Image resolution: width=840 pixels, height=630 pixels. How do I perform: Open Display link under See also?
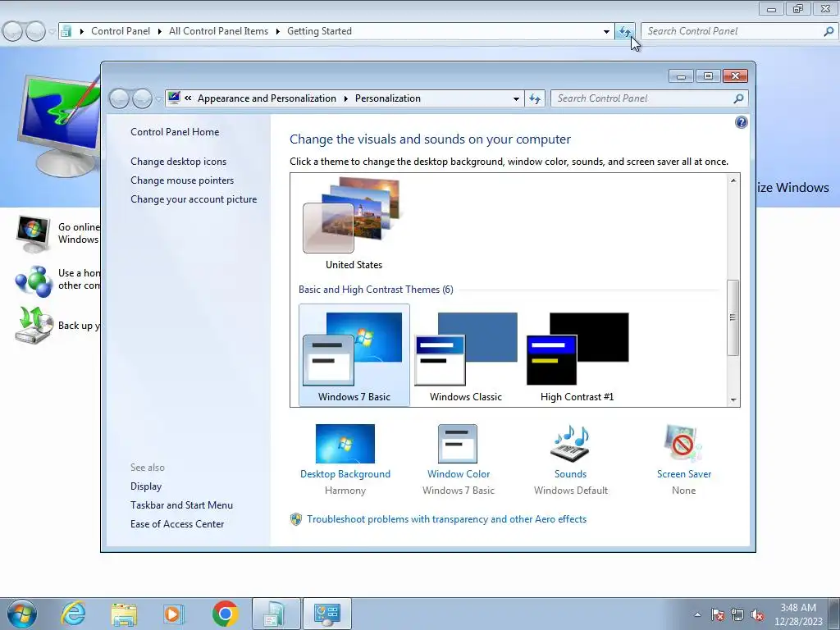tap(146, 486)
